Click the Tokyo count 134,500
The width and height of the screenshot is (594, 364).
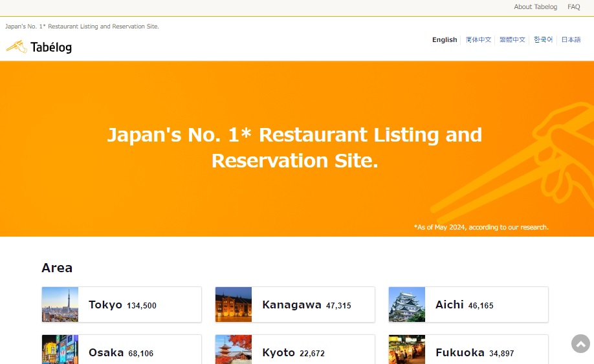pos(142,306)
